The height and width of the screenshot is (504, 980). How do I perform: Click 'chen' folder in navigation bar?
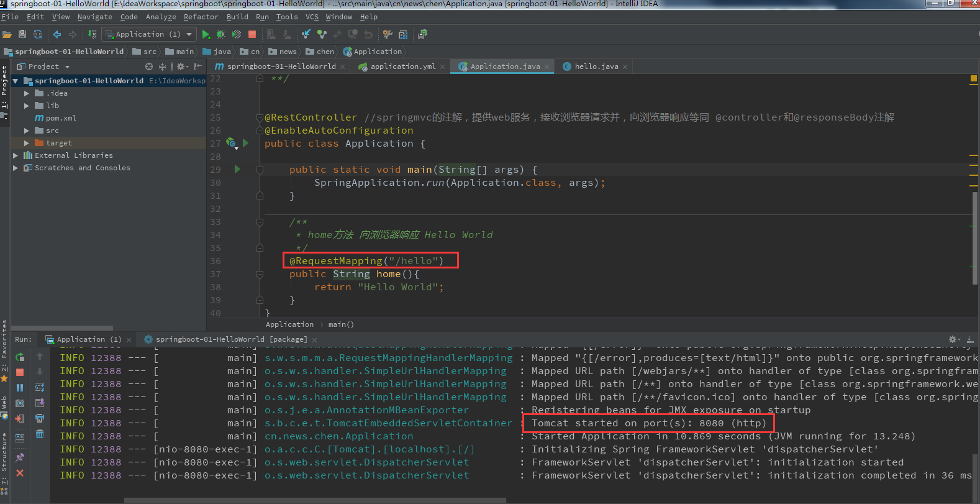320,52
